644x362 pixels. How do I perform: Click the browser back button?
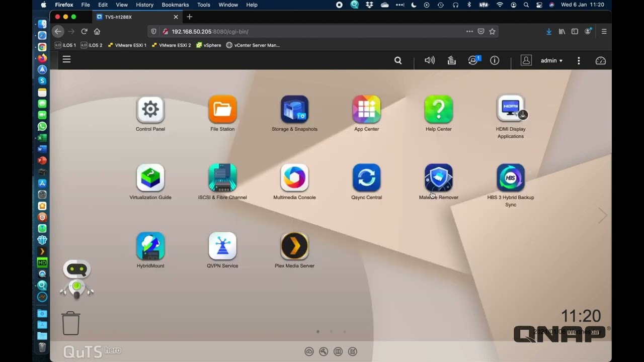click(58, 31)
